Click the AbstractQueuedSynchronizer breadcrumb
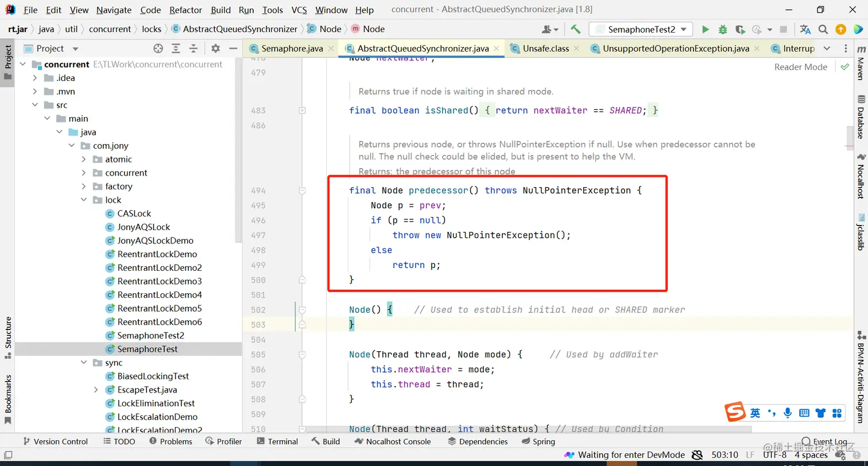The image size is (868, 466). point(235,29)
